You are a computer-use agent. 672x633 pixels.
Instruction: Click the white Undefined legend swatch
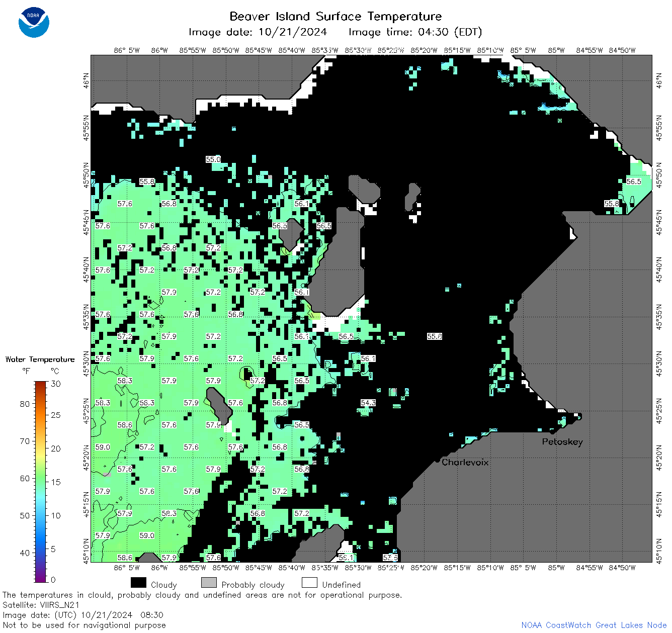[309, 583]
